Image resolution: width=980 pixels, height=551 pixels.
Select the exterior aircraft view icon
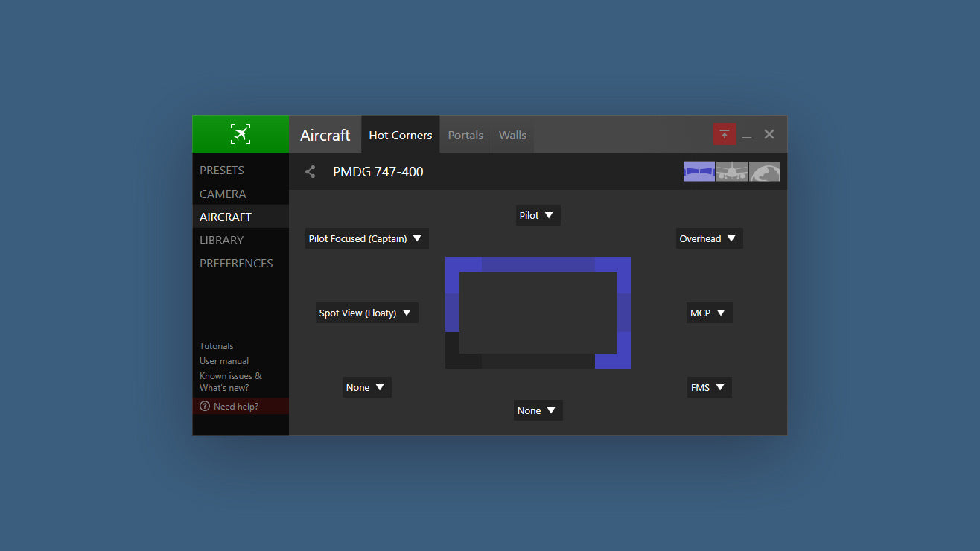(x=731, y=171)
